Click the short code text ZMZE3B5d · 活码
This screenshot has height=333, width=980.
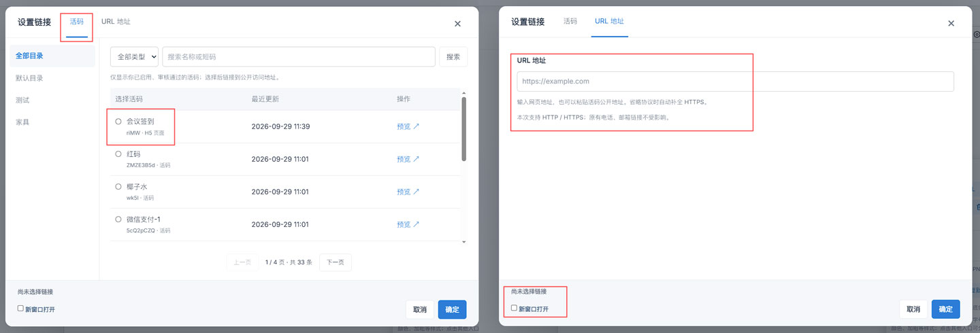point(148,165)
